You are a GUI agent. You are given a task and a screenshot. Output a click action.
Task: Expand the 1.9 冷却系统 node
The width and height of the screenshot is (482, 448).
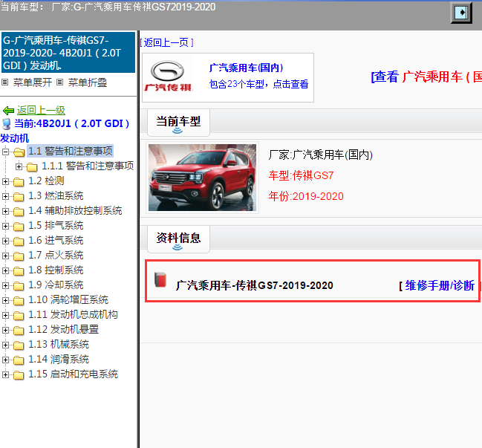[x=5, y=285]
